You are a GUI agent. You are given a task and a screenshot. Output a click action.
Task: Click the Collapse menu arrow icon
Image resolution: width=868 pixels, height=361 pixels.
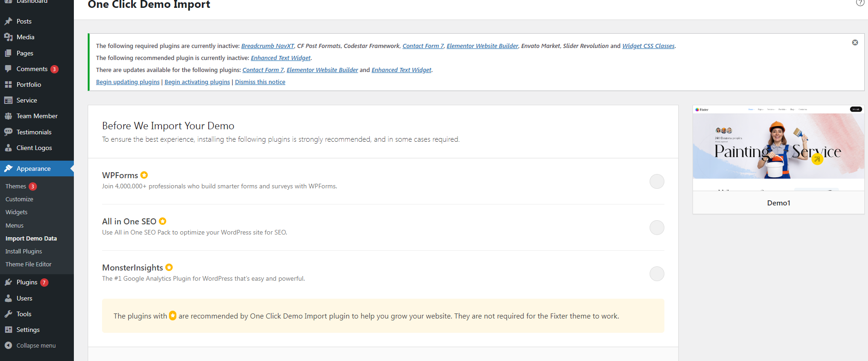[x=8, y=345]
